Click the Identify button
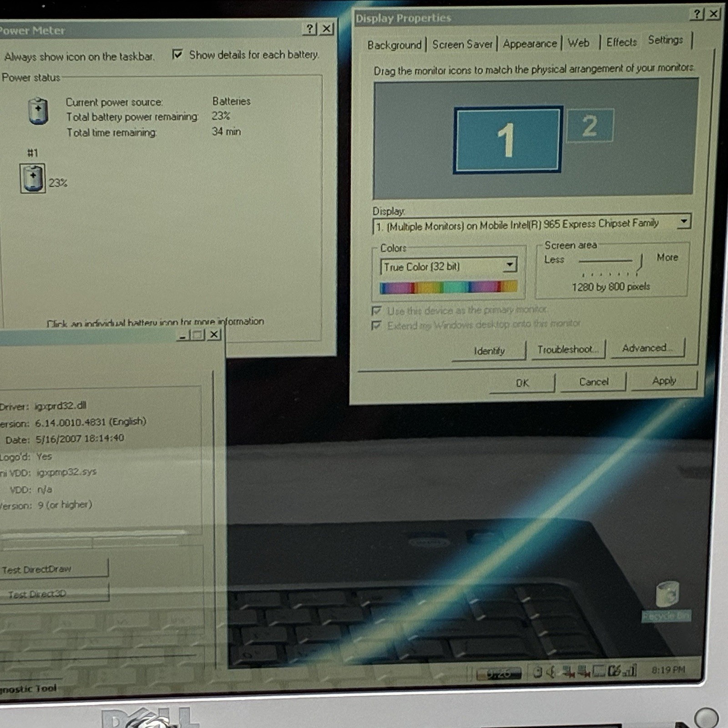Viewport: 728px width, 728px height. tap(489, 351)
